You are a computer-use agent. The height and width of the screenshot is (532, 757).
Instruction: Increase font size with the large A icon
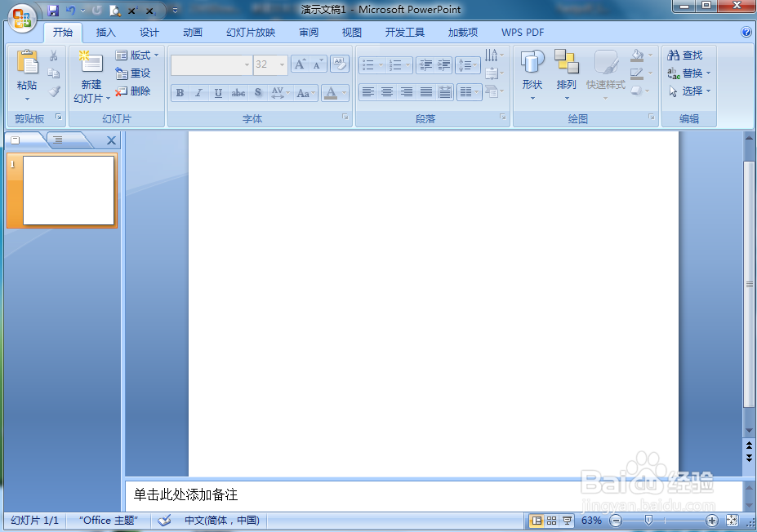(300, 64)
